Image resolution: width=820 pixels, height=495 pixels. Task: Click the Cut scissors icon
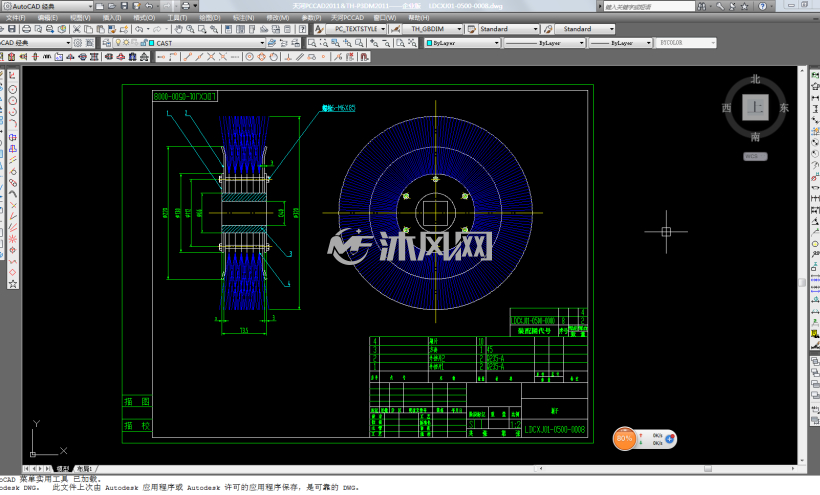click(77, 29)
